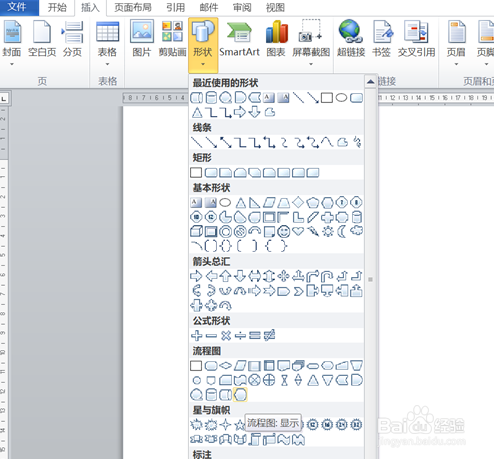Select the flowchart decision diamond in 流程图
Image resolution: width=494 pixels, height=459 pixels.
tap(226, 366)
